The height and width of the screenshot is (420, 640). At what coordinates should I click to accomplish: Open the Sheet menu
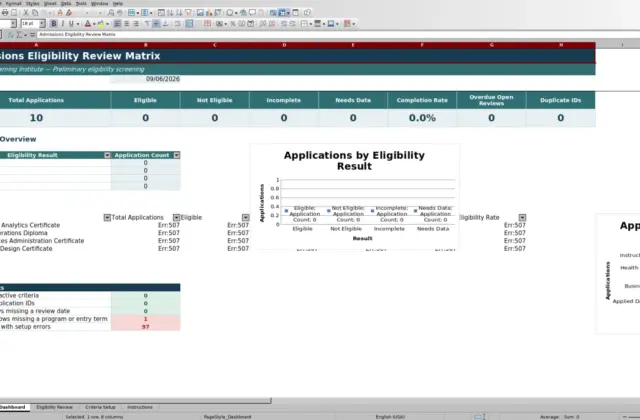coord(50,3)
